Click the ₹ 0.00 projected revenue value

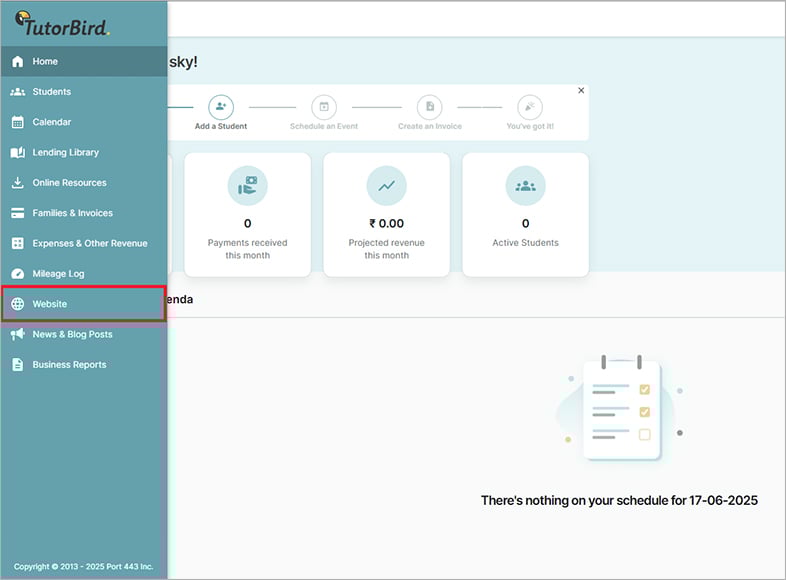386,223
